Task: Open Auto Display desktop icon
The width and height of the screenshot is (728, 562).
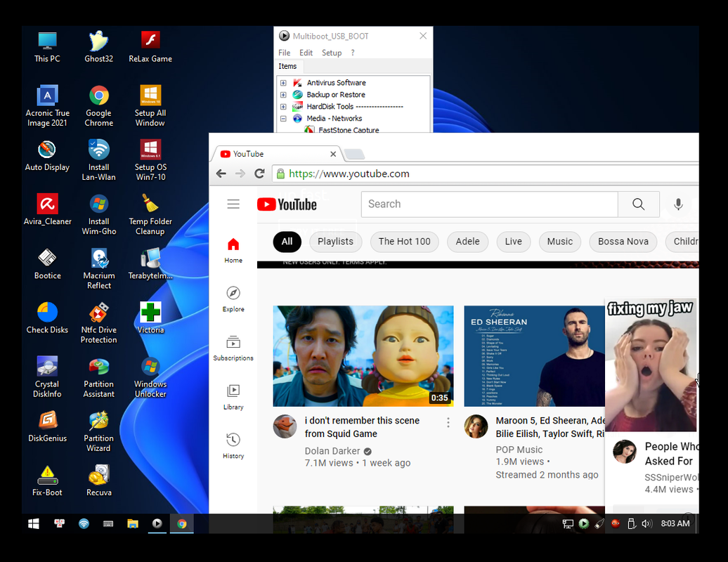Action: click(47, 155)
